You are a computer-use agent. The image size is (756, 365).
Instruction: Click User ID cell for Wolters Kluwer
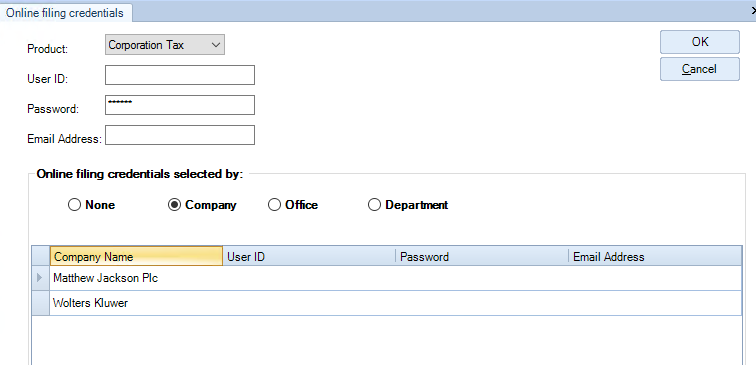(x=309, y=303)
